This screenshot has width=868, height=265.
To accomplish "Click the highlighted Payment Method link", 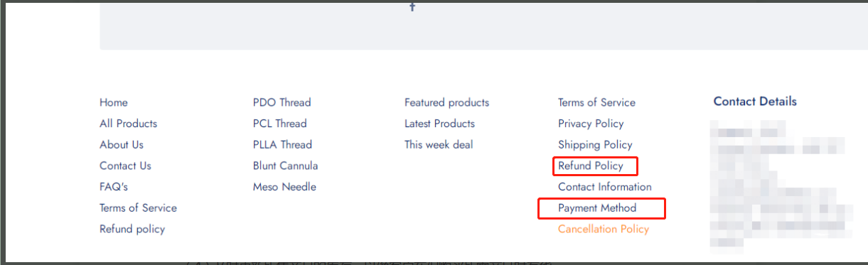I will tap(597, 208).
